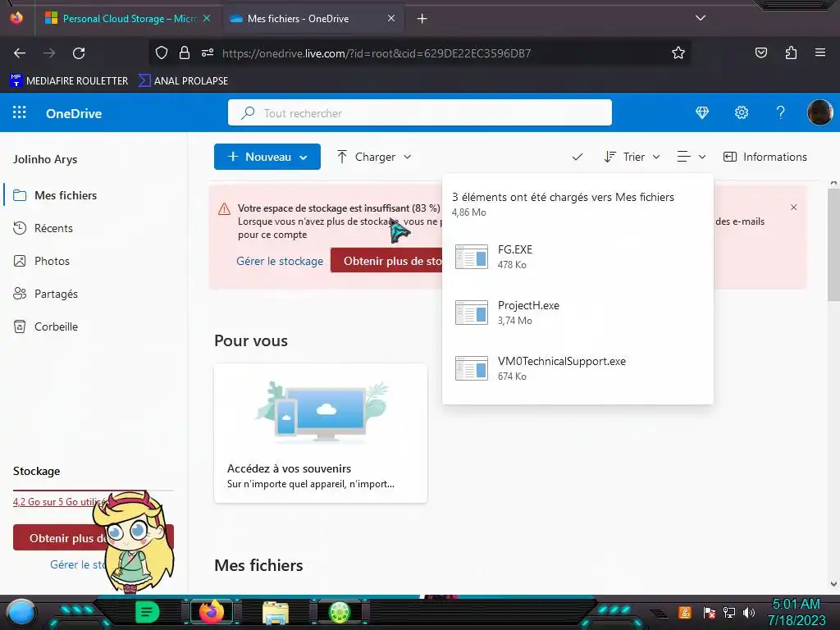This screenshot has height=630, width=840.
Task: Open site permissions icon in address bar
Action: (x=208, y=52)
